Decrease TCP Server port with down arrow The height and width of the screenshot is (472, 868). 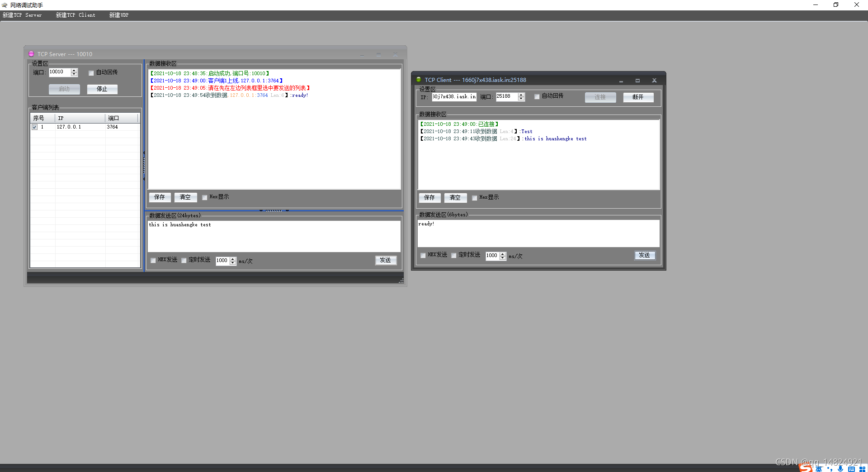pyautogui.click(x=74, y=74)
